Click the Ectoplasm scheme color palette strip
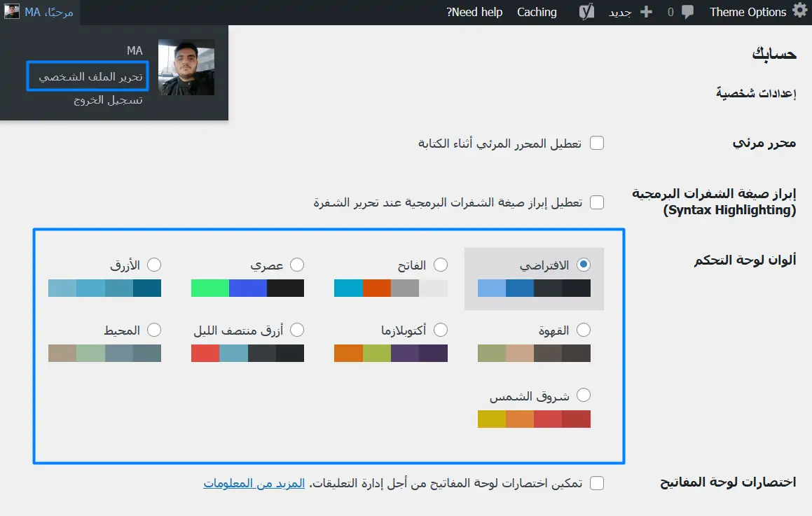Screen dimensions: 812x516 [390, 353]
